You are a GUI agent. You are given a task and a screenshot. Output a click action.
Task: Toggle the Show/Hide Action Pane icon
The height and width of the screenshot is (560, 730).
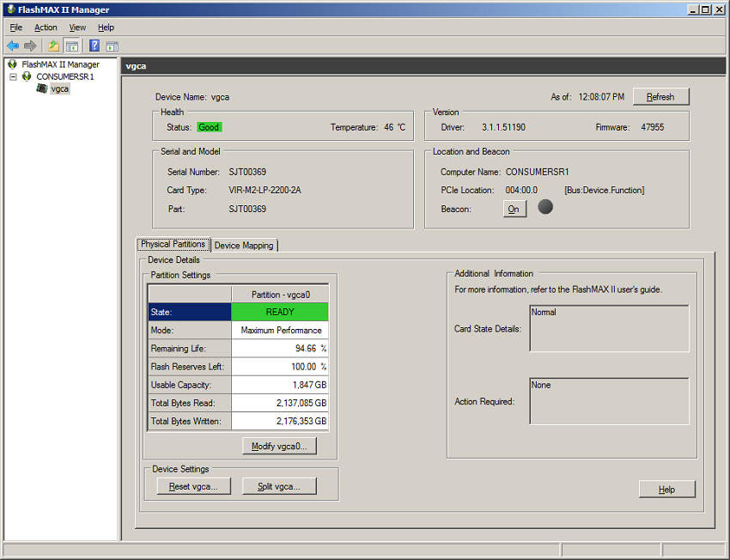click(x=113, y=46)
